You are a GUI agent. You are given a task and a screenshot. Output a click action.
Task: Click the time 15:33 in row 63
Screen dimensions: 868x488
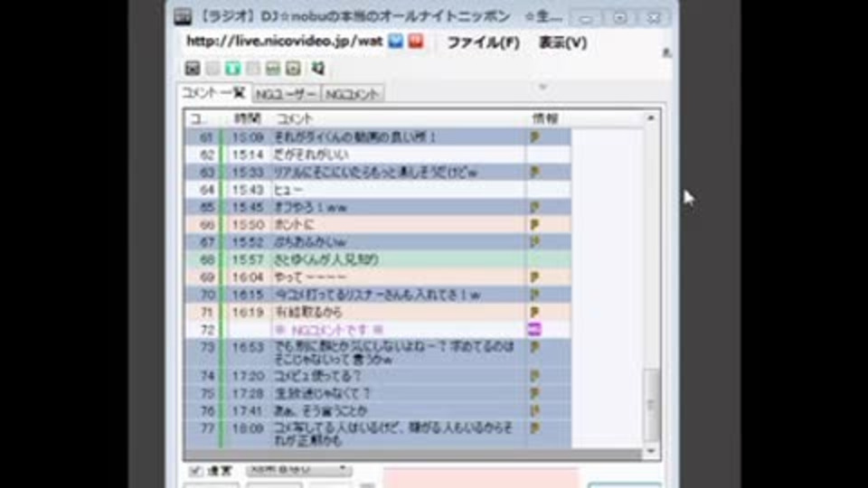(x=248, y=173)
